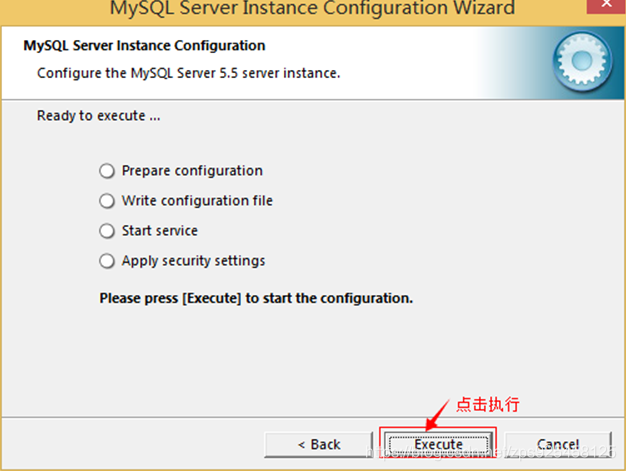Viewport: 626px width, 471px height.
Task: Select the Apply security settings indicator
Action: coord(107,261)
